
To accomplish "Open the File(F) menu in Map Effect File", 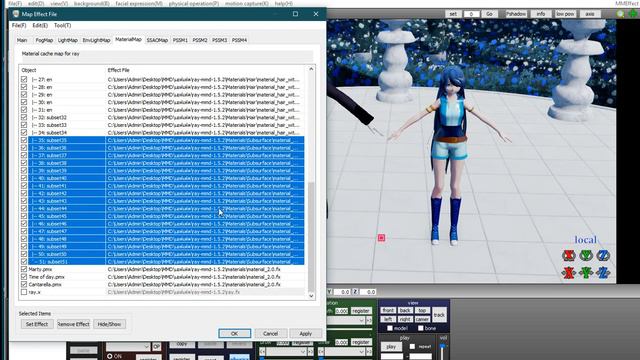I will (x=19, y=25).
